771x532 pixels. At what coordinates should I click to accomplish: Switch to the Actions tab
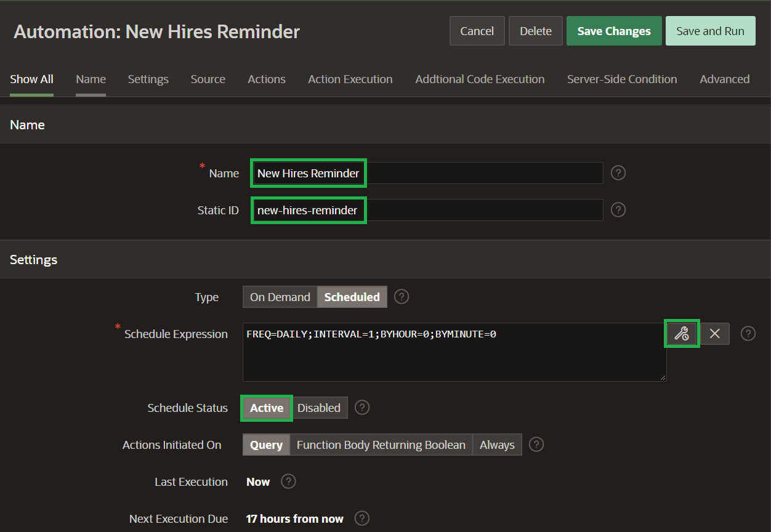267,79
